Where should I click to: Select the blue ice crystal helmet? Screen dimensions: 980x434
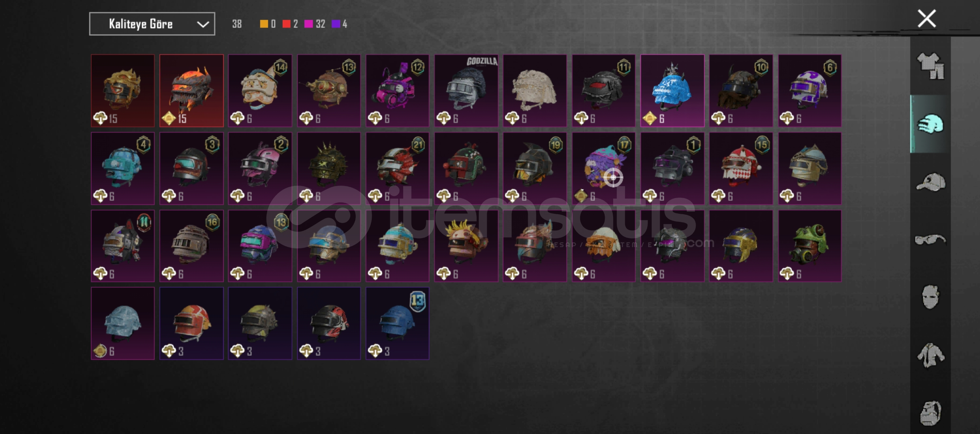click(672, 91)
